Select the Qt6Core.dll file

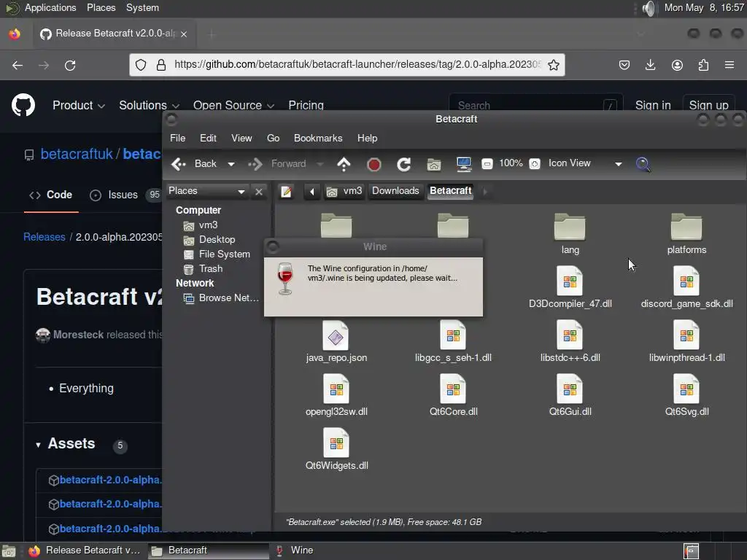[453, 396]
